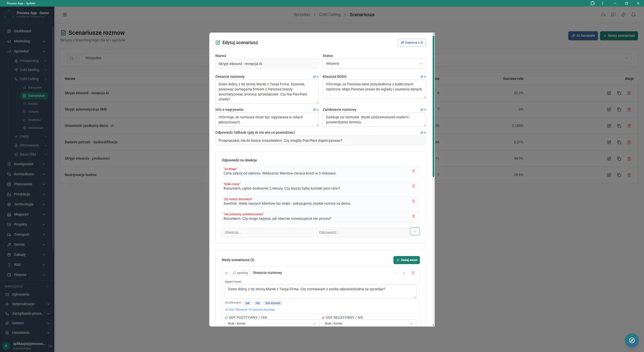Click the Obiekcja input field
This screenshot has height=352, width=644.
[x=267, y=232]
